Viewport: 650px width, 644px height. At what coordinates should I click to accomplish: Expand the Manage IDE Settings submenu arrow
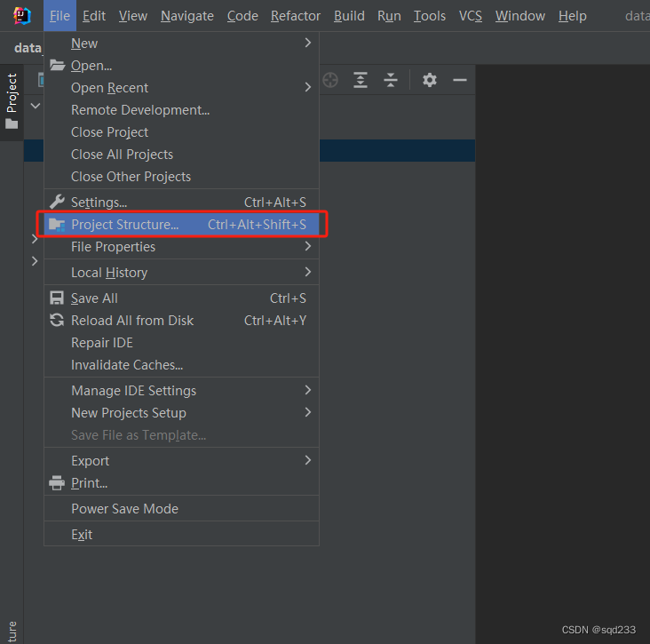click(x=307, y=390)
